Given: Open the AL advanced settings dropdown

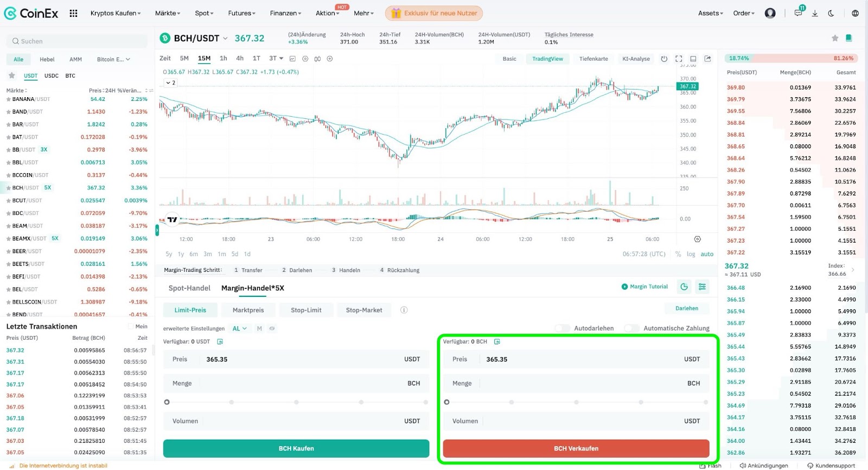Looking at the screenshot, I should click(239, 328).
